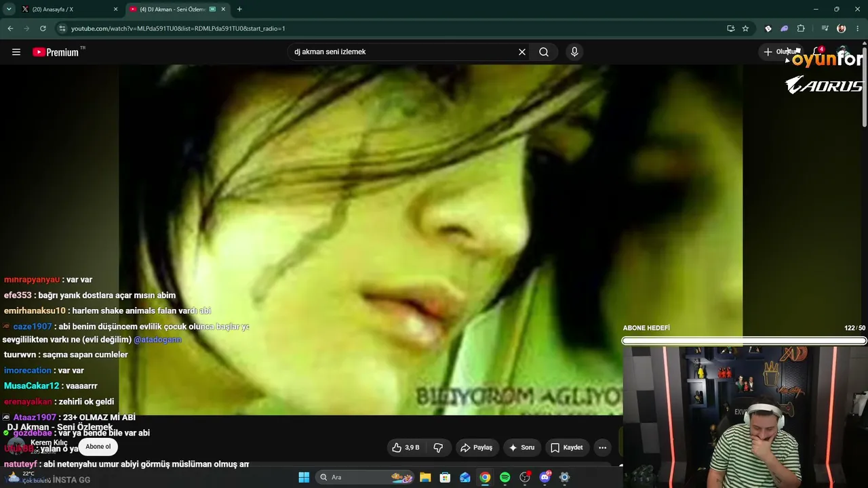The height and width of the screenshot is (488, 868).
Task: Open Settings gear from the taskbar
Action: click(564, 477)
